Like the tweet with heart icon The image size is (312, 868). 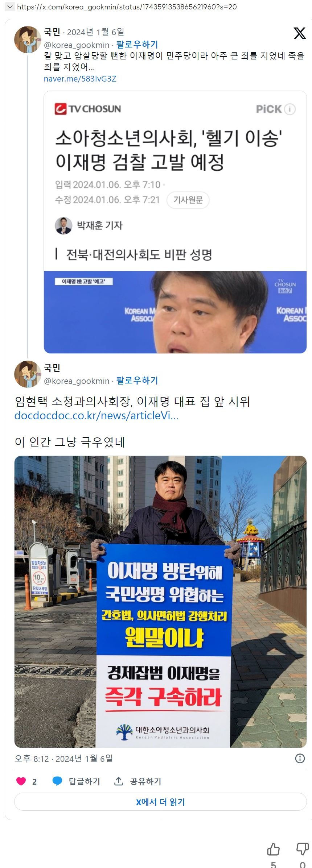[21, 781]
